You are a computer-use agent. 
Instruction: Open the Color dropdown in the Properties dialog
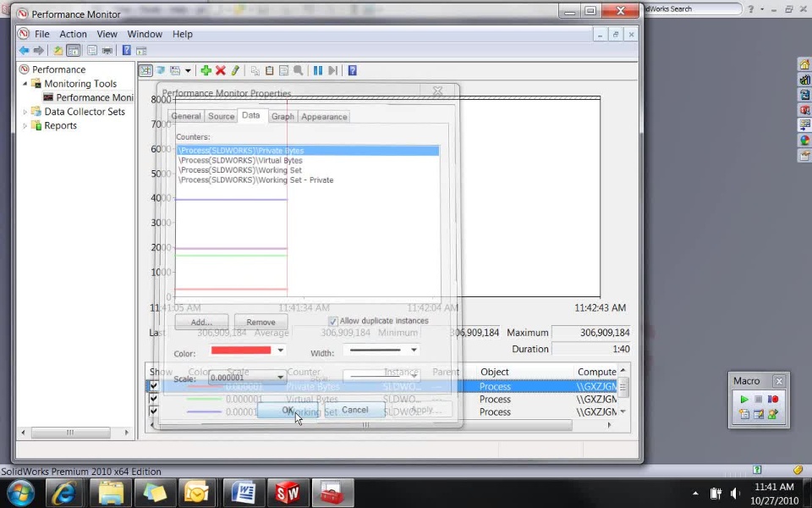(280, 351)
